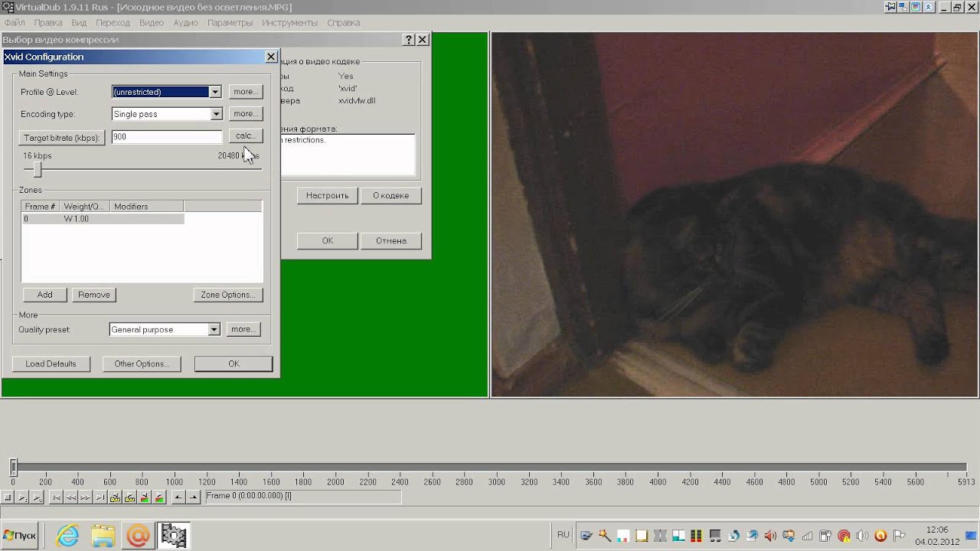The height and width of the screenshot is (551, 980).
Task: Open more options for Profile @ Level
Action: [245, 92]
